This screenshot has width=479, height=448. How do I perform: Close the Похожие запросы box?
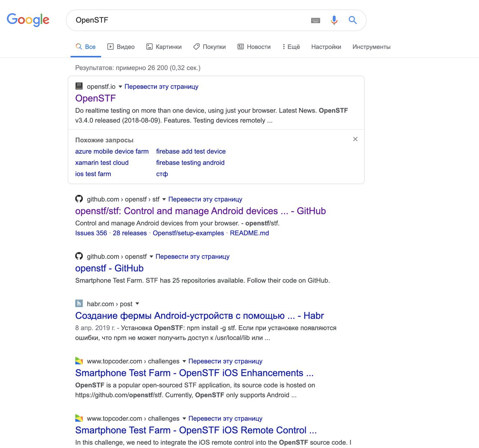pos(355,139)
